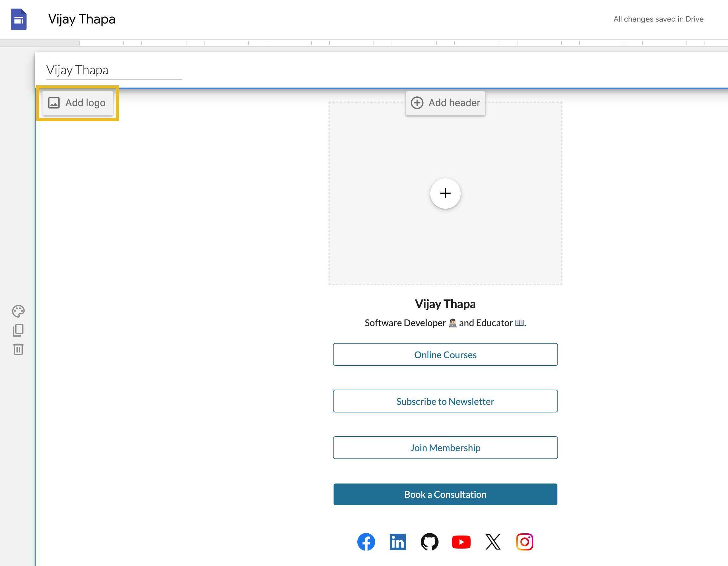Click the Add header button
This screenshot has height=566, width=728.
coord(445,103)
